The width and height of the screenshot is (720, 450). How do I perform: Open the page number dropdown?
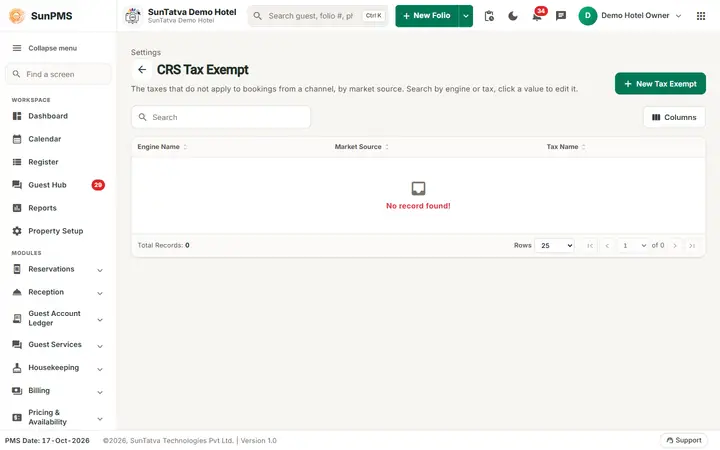pos(632,246)
